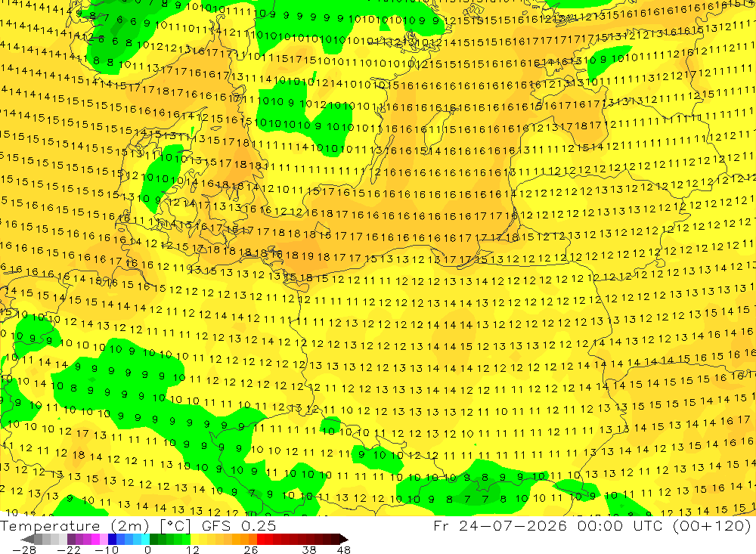The image size is (756, 554).
Task: Click the dark purple swatch in the legend
Action: coord(71,539)
